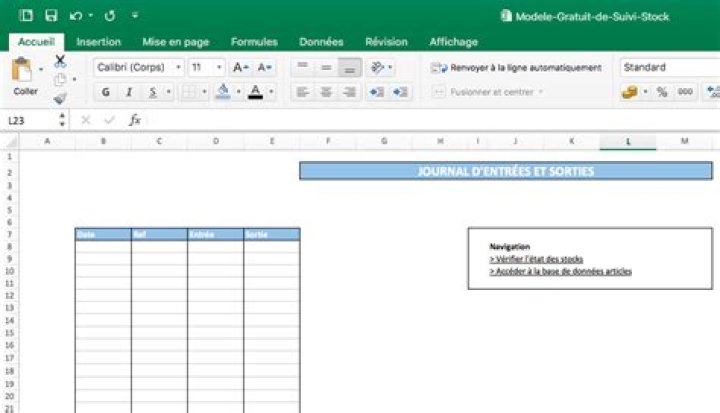Toggle italic with I button
This screenshot has width=720, height=413.
(129, 92)
